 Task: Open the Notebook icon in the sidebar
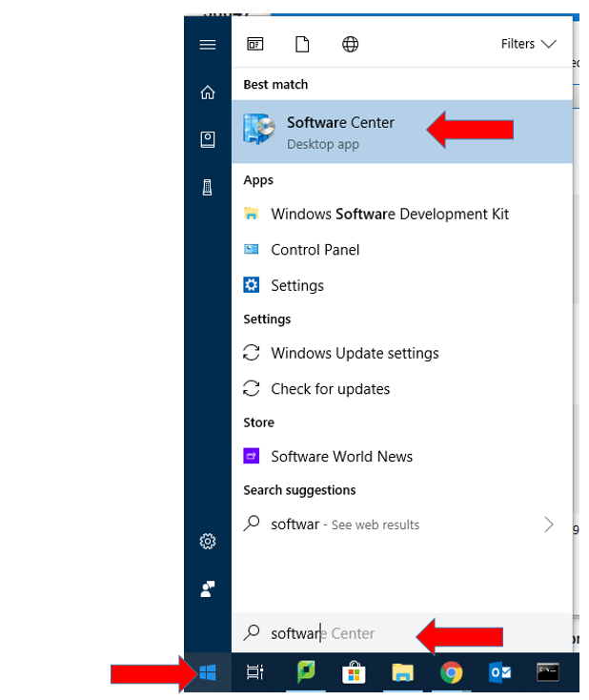point(208,140)
